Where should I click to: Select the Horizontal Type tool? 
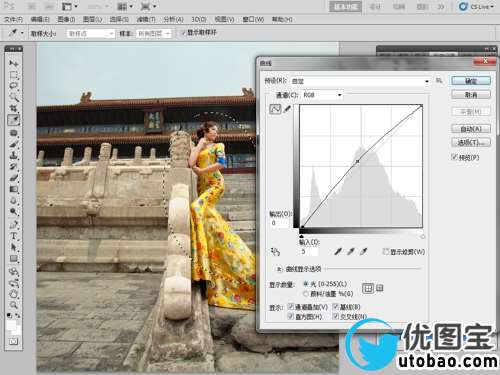(x=14, y=236)
